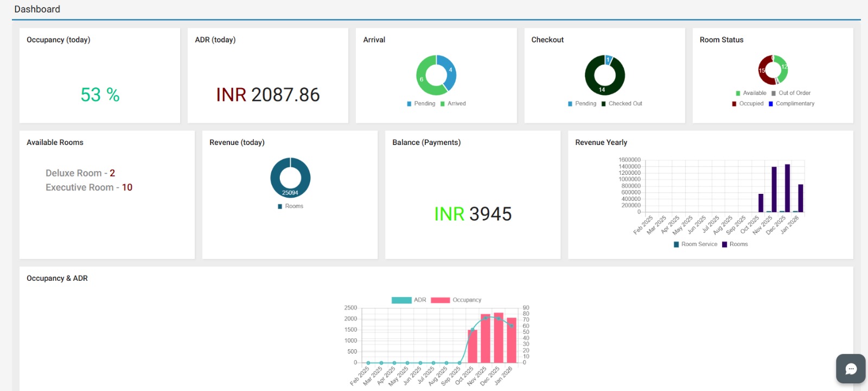Click the Dec 2025 bar in Revenue Yearly
The image size is (868, 391).
[x=787, y=187]
